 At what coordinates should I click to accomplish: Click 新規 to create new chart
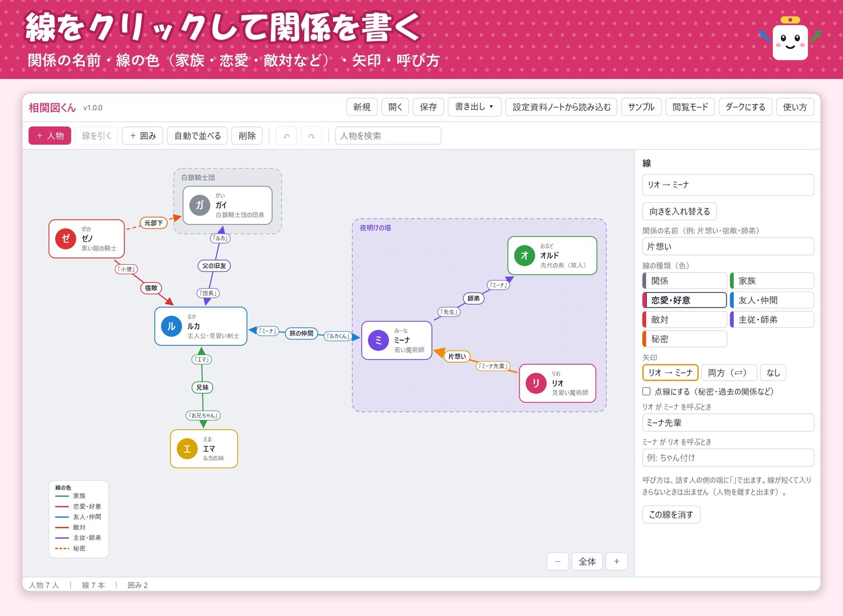362,107
